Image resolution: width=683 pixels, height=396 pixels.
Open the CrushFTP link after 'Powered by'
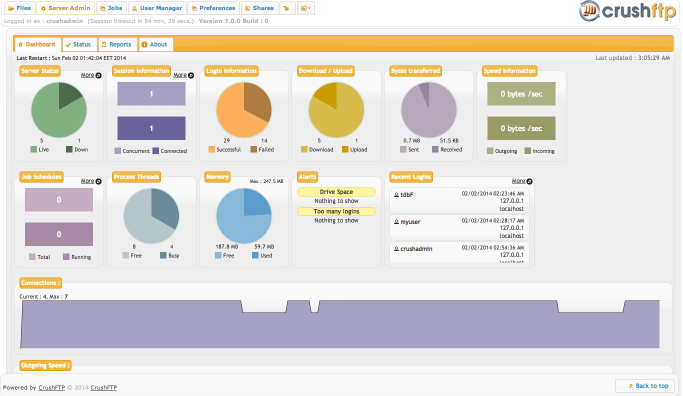tap(51, 388)
